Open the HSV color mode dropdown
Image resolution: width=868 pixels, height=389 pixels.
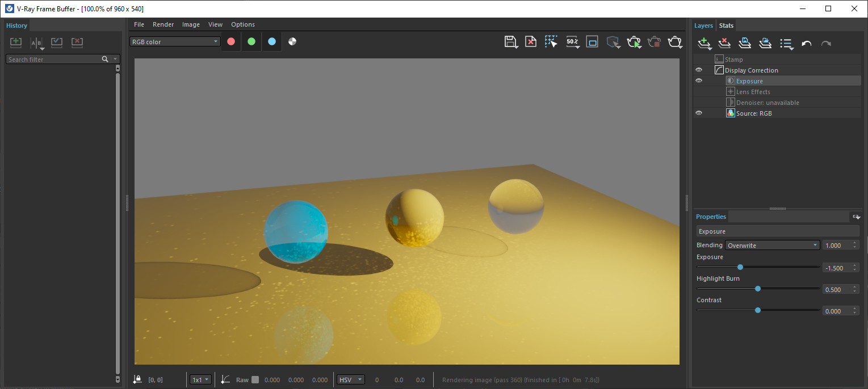[x=350, y=380]
